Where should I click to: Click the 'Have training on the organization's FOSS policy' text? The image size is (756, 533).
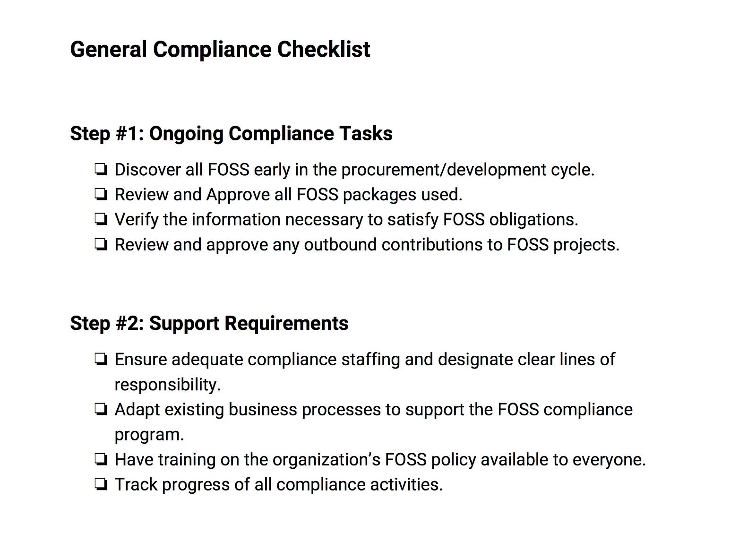coord(380,460)
